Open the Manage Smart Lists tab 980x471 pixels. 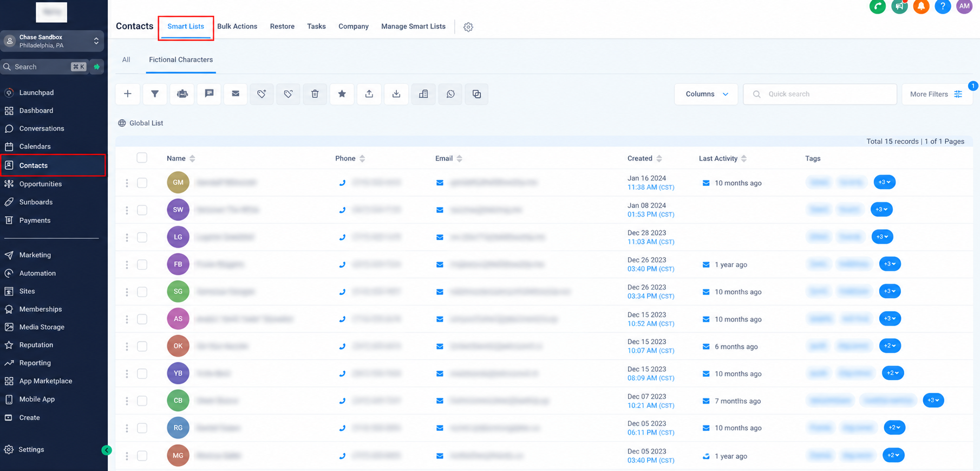tap(413, 26)
